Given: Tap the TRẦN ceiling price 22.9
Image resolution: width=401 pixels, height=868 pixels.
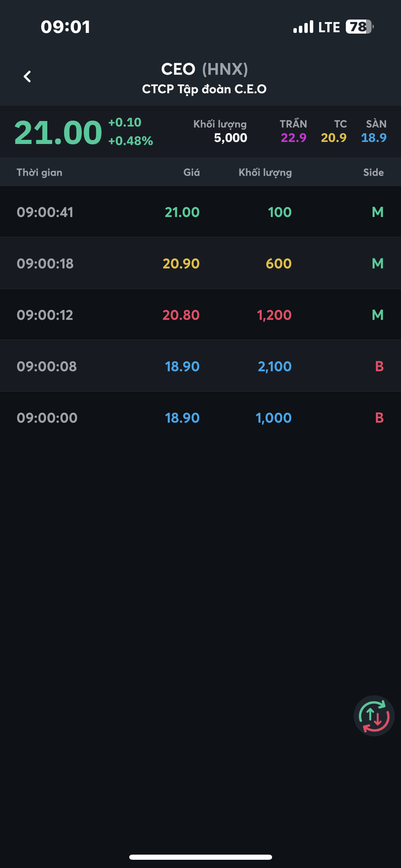Looking at the screenshot, I should [293, 138].
